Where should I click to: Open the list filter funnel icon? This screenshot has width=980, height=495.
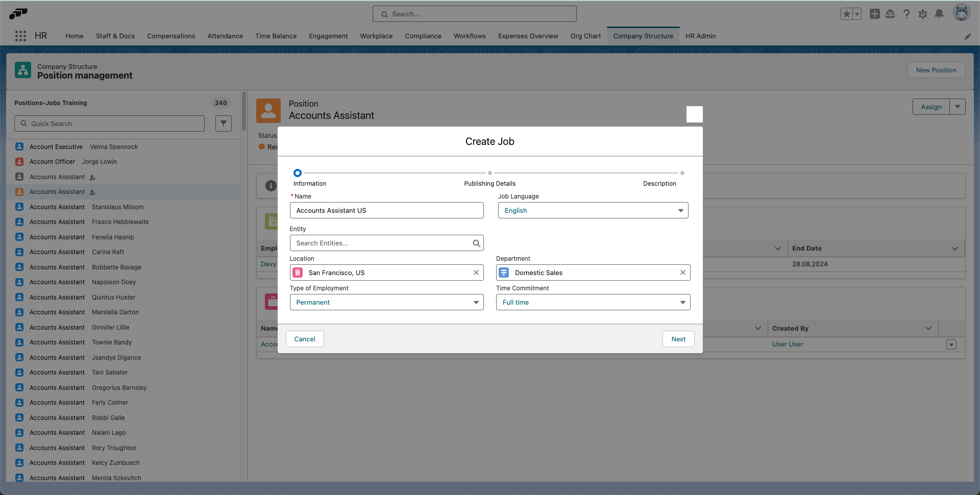point(223,123)
